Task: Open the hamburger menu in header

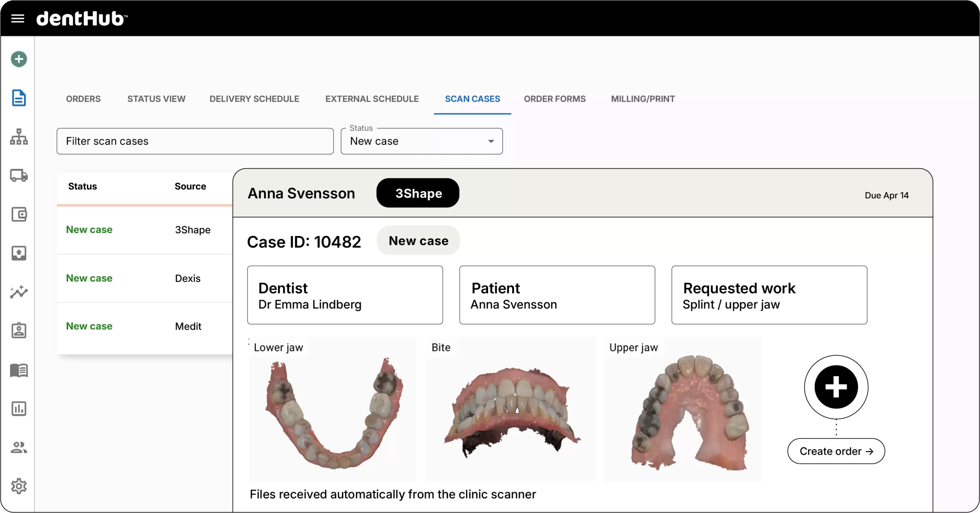Action: (x=18, y=18)
